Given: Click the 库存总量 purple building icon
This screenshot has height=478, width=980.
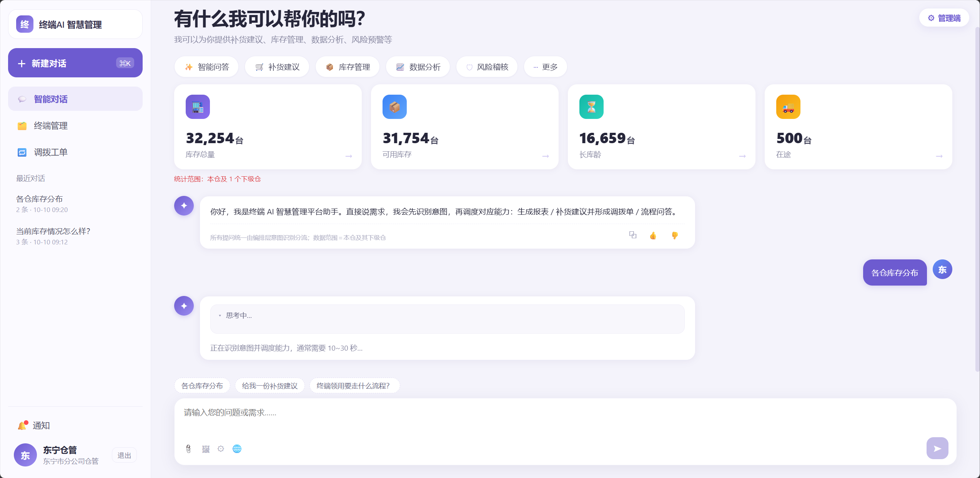Looking at the screenshot, I should pos(198,107).
